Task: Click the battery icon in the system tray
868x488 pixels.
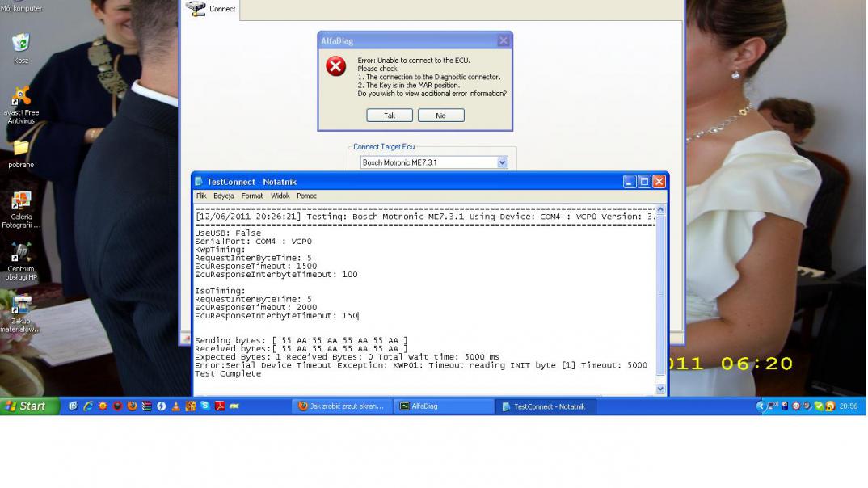Action: point(785,406)
